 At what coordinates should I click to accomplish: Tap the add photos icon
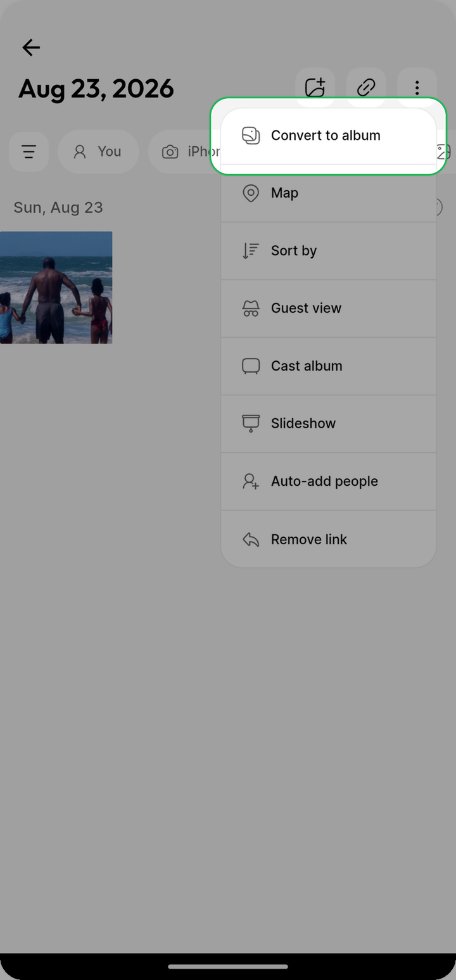[315, 87]
